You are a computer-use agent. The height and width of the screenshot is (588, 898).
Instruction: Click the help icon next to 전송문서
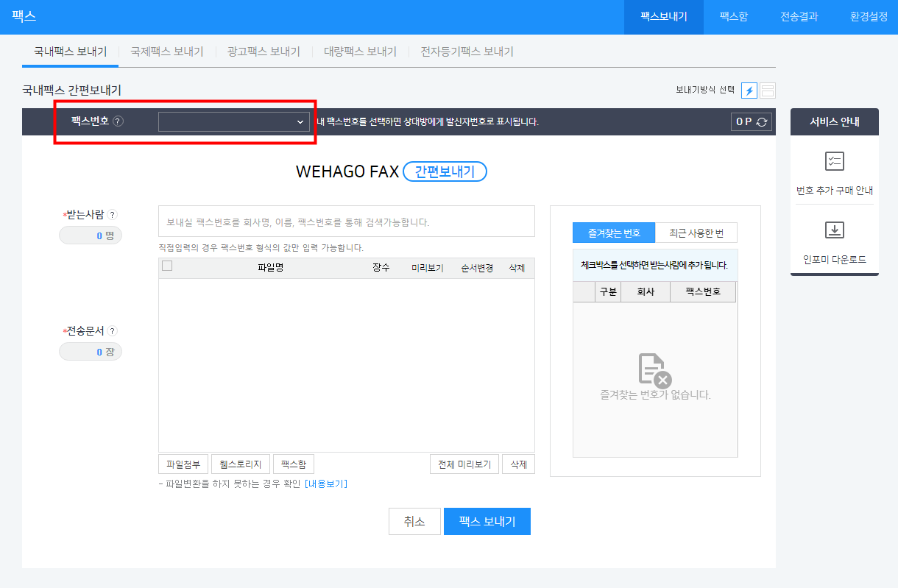click(x=113, y=331)
